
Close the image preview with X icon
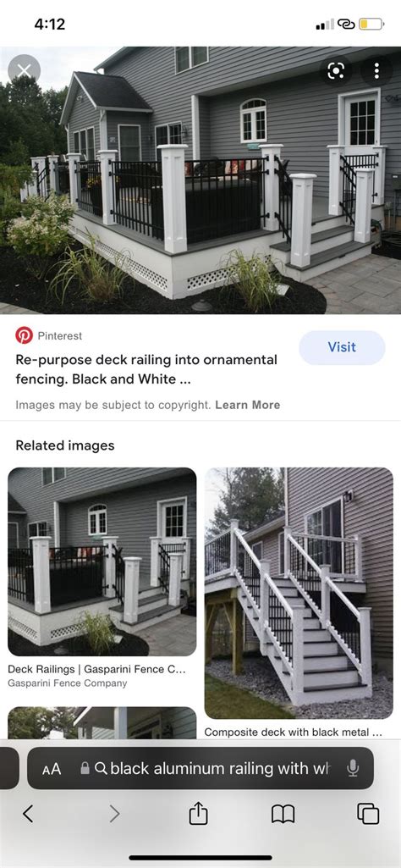click(24, 70)
